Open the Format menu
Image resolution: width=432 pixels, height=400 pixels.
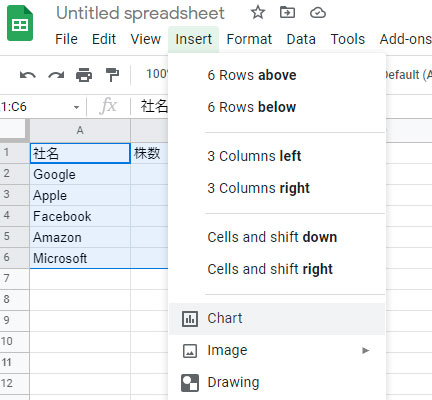(x=249, y=39)
